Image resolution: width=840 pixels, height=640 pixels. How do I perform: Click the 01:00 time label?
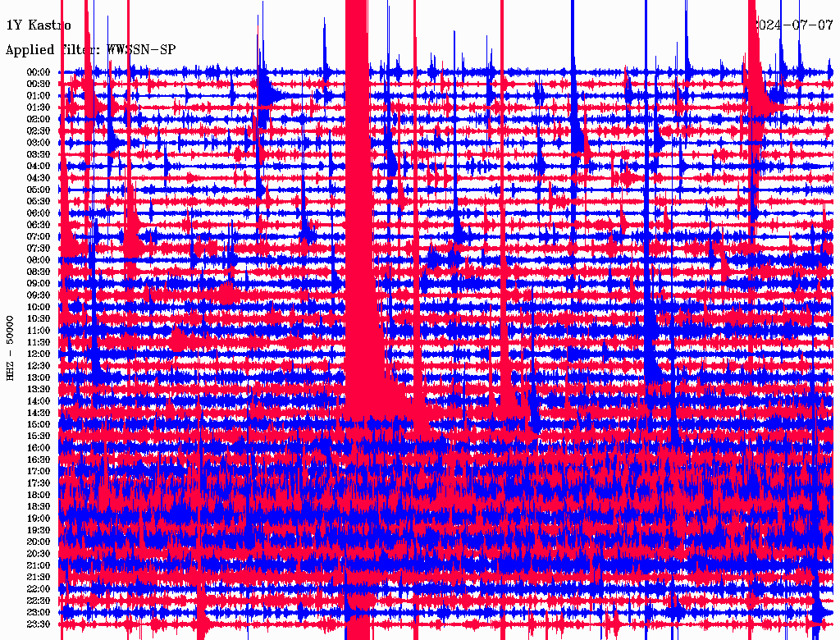(39, 95)
